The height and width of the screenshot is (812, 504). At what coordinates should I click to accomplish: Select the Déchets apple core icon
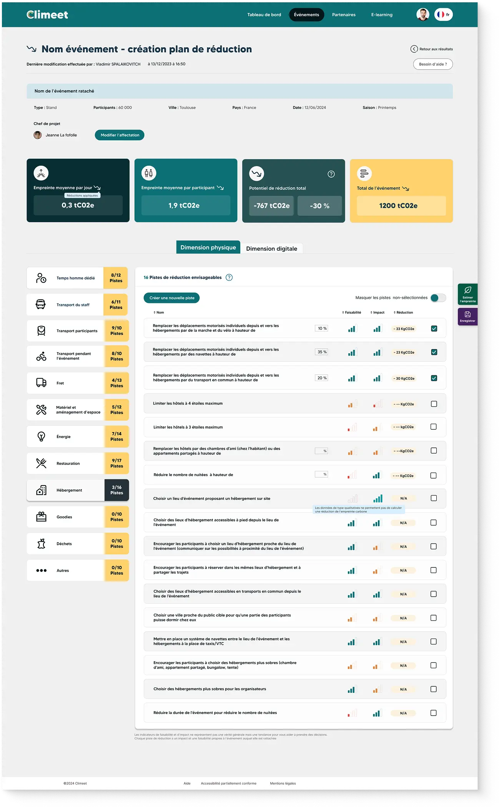pos(41,544)
